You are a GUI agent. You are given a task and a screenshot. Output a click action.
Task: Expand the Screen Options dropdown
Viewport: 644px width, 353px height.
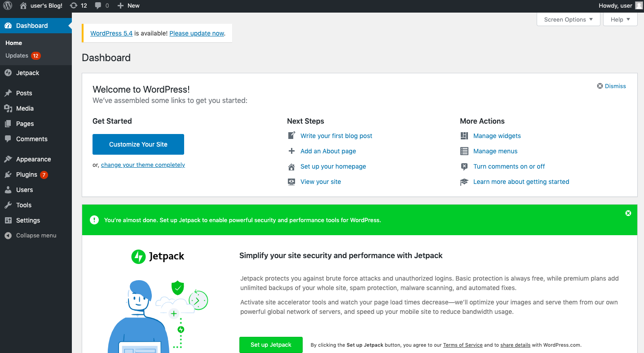click(x=568, y=19)
